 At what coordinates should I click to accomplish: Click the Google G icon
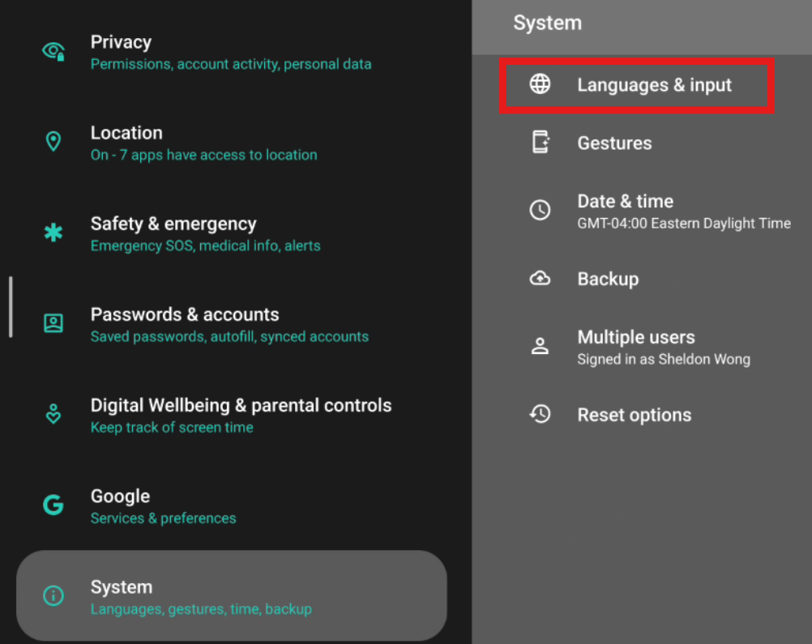click(x=53, y=505)
